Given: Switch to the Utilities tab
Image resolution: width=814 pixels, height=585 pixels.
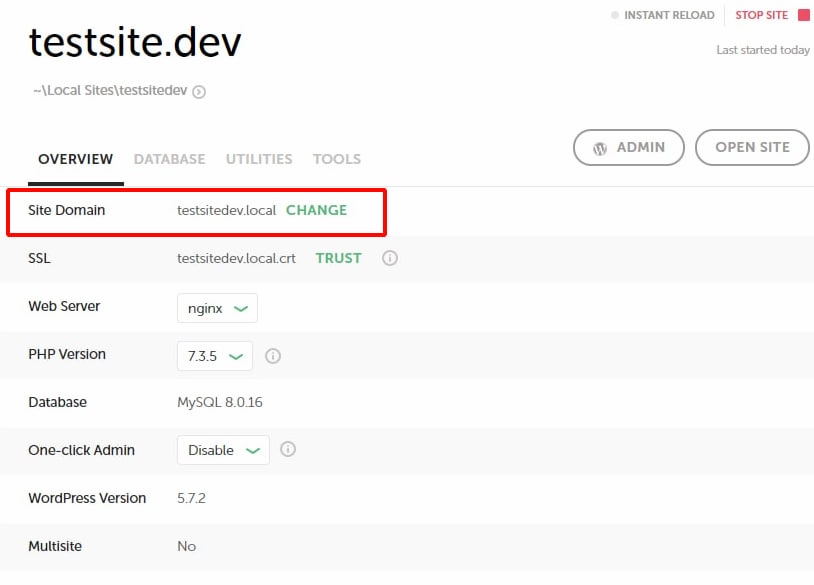Looking at the screenshot, I should 259,159.
